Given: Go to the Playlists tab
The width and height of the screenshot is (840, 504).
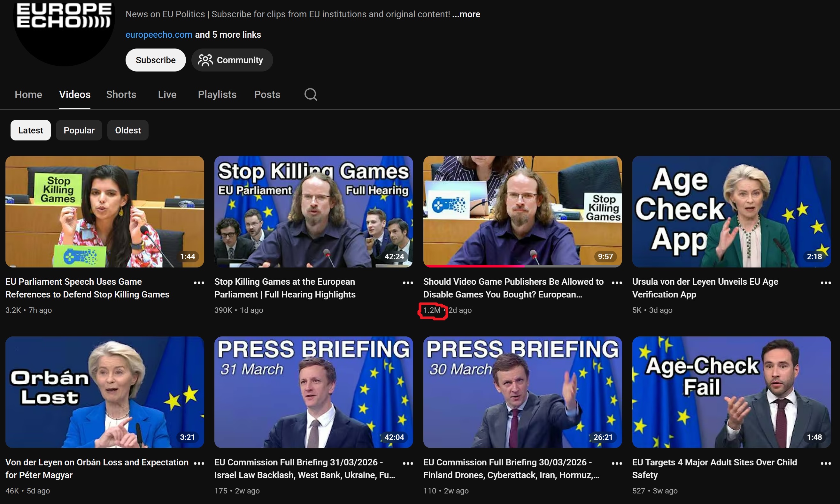Looking at the screenshot, I should pos(217,94).
